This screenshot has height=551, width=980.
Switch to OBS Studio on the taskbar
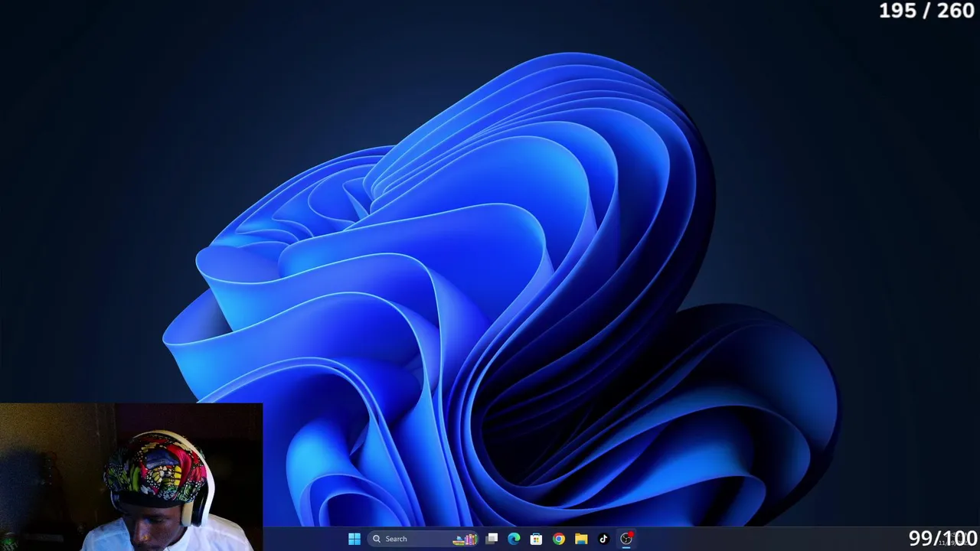(x=626, y=539)
